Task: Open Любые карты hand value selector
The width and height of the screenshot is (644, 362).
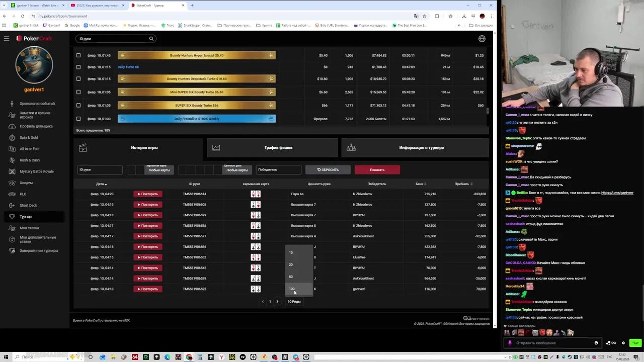Action: coord(236,170)
